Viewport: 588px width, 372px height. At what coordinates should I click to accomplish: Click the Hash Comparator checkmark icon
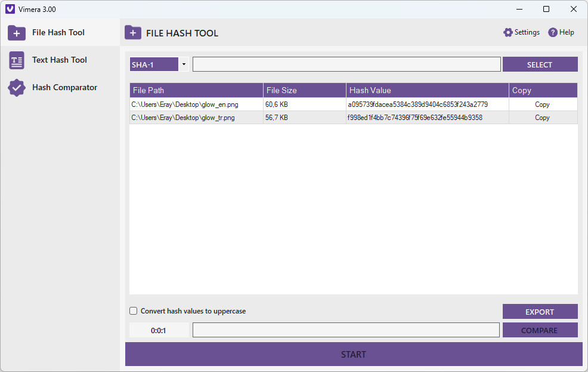point(17,88)
